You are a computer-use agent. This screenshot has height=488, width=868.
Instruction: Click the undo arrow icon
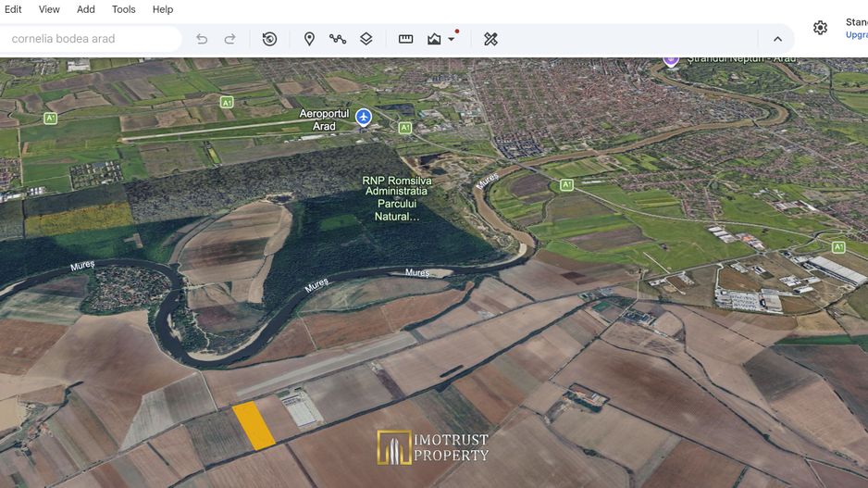pyautogui.click(x=202, y=39)
